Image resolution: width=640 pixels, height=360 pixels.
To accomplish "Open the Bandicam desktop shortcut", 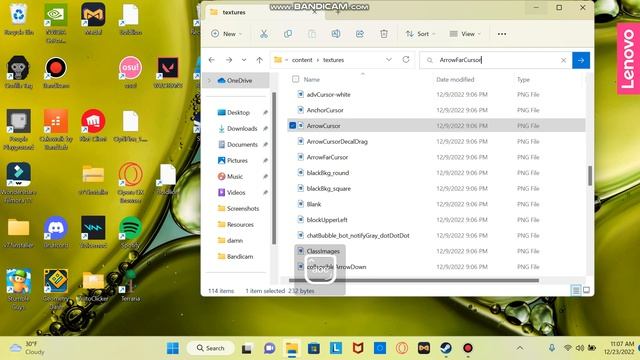I will pyautogui.click(x=56, y=72).
